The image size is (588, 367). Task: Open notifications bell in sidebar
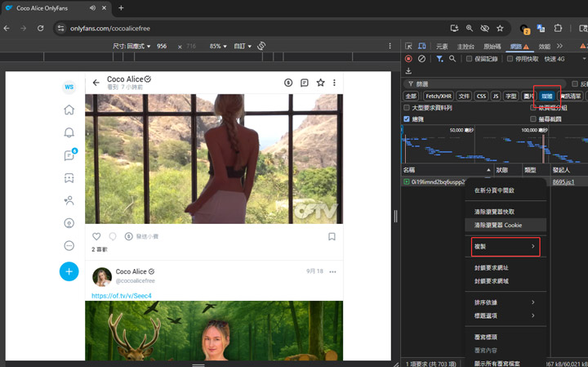click(x=69, y=132)
